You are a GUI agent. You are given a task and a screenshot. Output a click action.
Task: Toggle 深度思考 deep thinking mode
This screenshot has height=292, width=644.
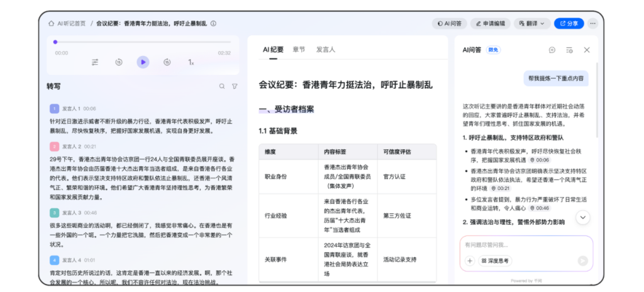496,261
